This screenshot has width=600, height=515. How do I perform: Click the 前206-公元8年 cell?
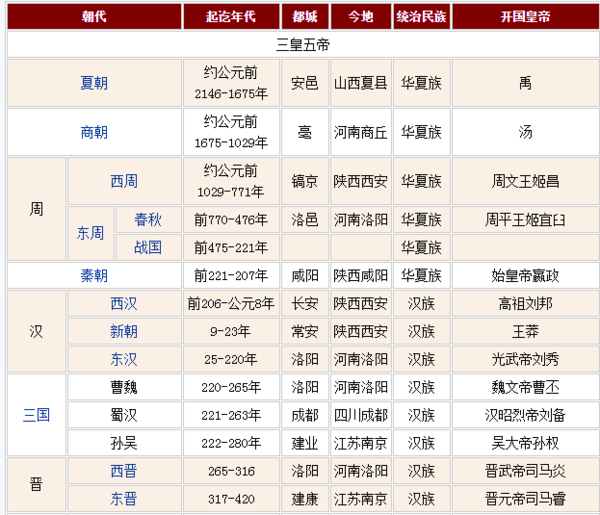231,304
